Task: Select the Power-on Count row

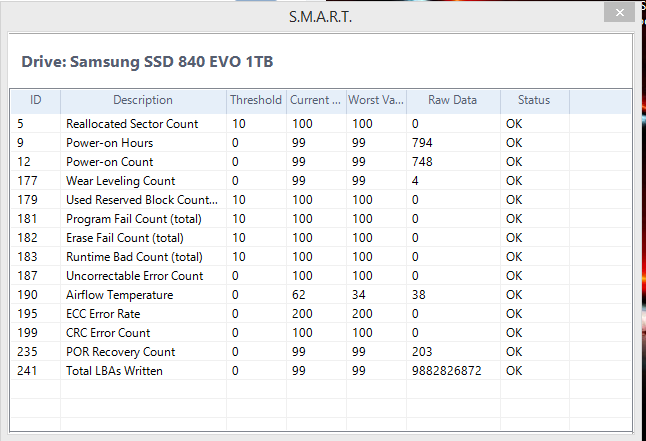Action: pos(321,162)
